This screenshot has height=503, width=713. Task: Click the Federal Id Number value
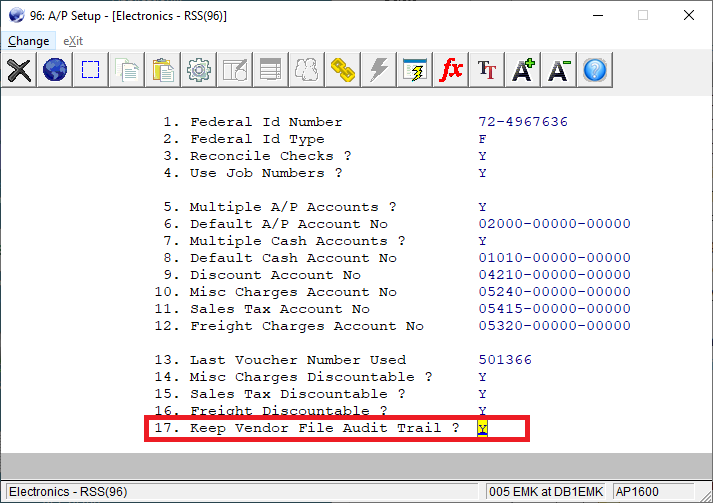[x=522, y=122]
